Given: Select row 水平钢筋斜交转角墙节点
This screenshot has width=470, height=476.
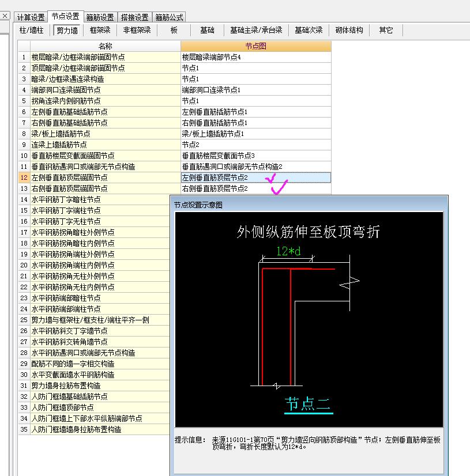Looking at the screenshot, I should [x=100, y=342].
